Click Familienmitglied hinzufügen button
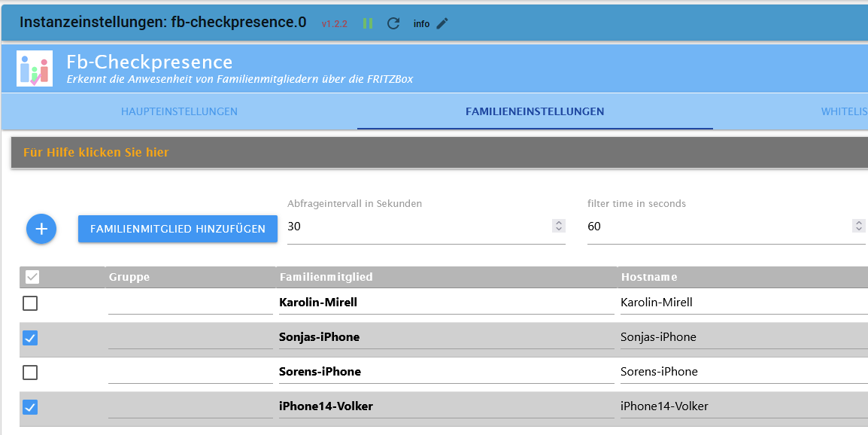868x435 pixels. (178, 229)
